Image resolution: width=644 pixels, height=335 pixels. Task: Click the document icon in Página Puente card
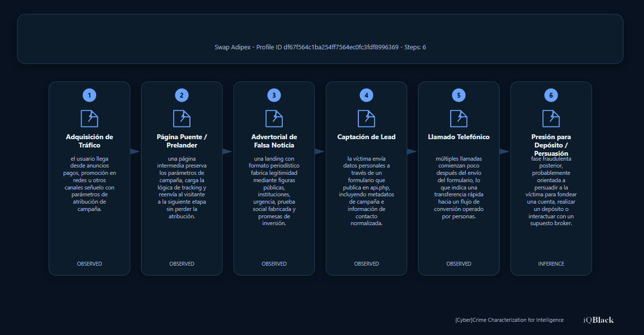[x=182, y=118]
